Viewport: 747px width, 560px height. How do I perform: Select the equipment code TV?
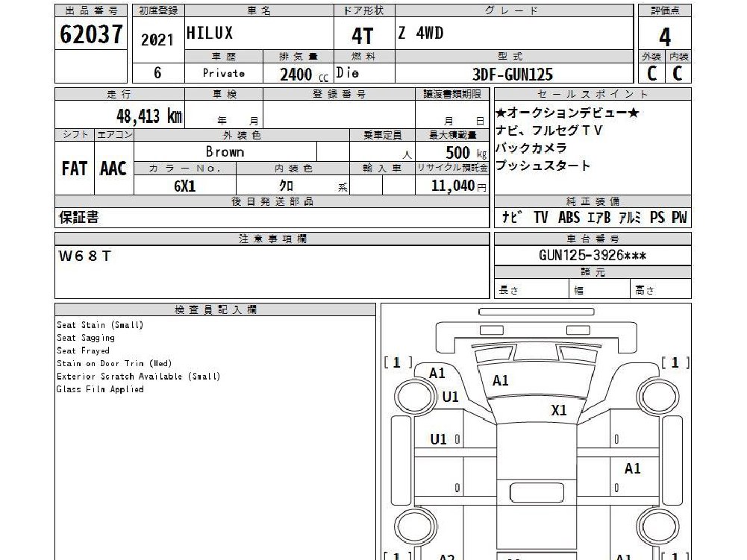541,218
